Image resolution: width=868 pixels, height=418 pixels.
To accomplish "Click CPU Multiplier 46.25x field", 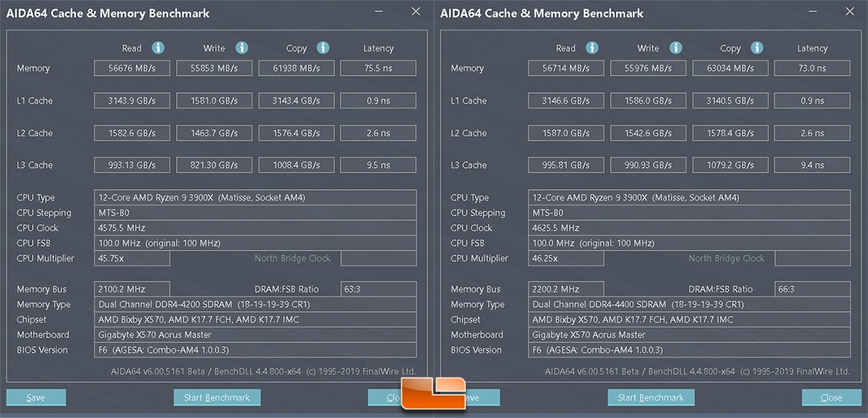I will tap(566, 258).
